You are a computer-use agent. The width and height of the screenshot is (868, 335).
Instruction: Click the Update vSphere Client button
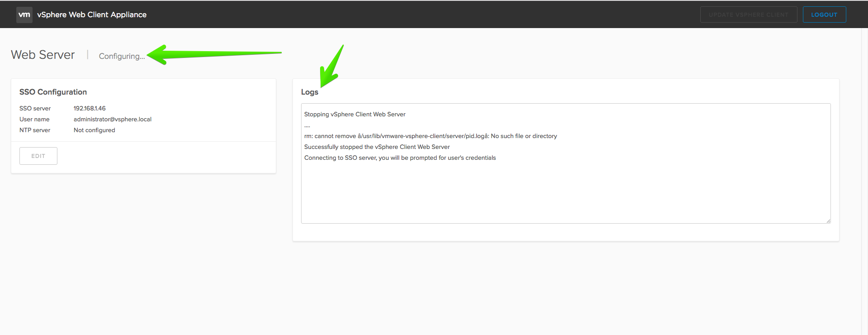tap(749, 14)
